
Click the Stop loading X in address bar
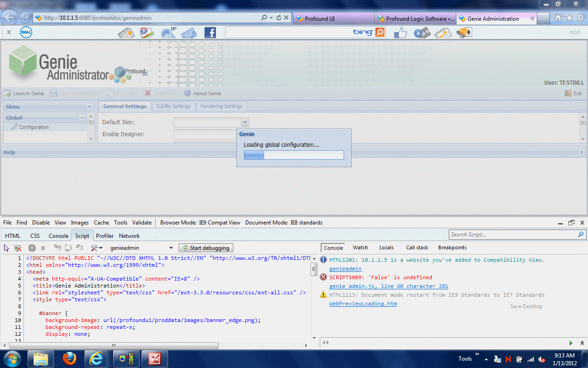[286, 18]
